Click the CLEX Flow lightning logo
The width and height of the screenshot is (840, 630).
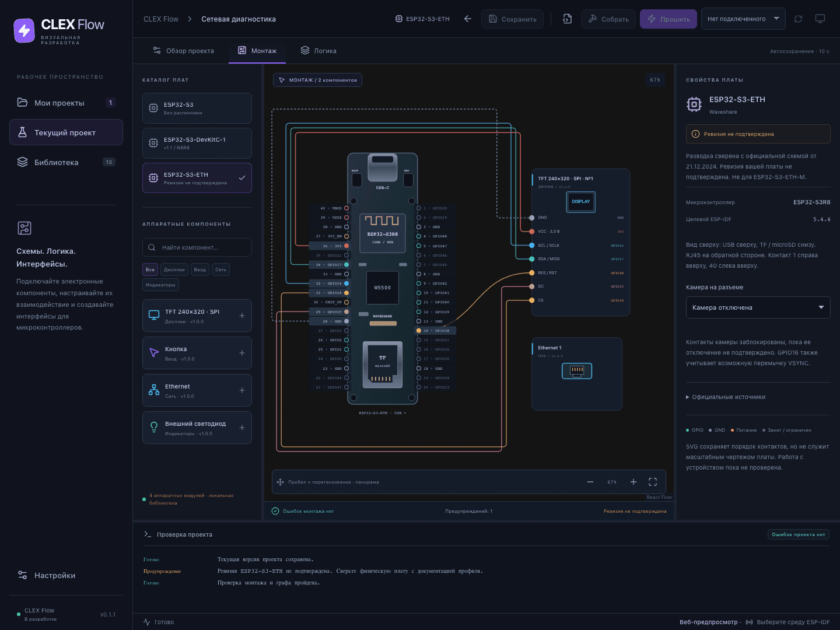point(24,30)
